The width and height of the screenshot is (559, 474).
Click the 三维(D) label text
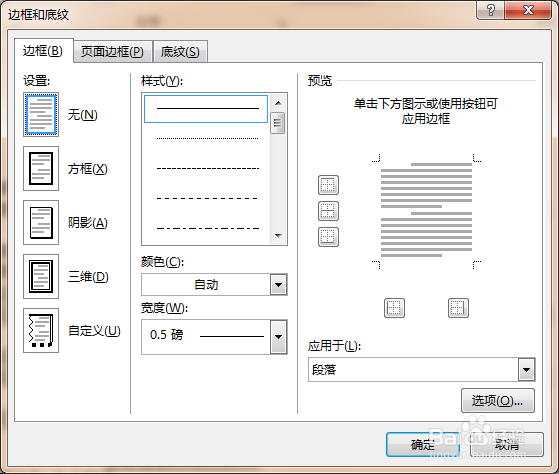(88, 277)
